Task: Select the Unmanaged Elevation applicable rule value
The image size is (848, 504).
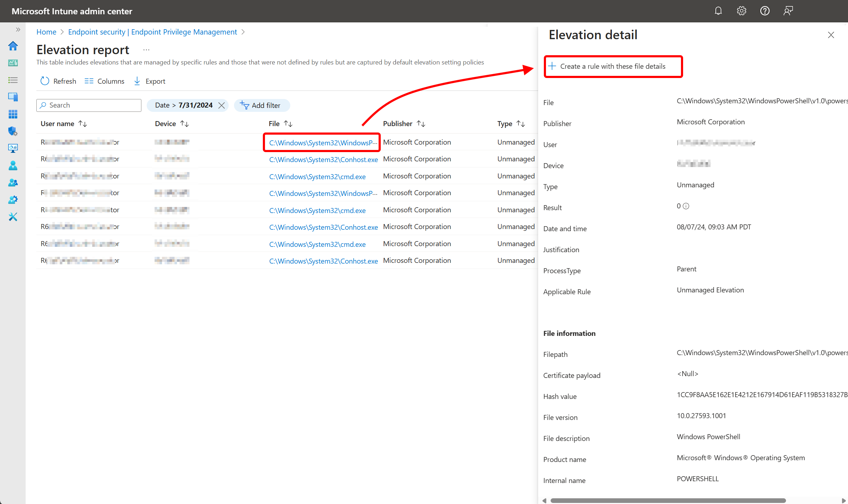Action: [710, 290]
